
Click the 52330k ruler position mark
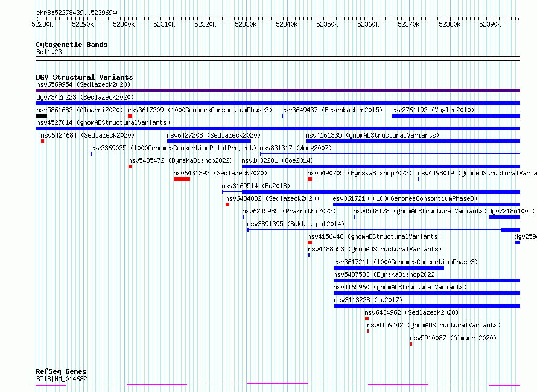coord(246,24)
